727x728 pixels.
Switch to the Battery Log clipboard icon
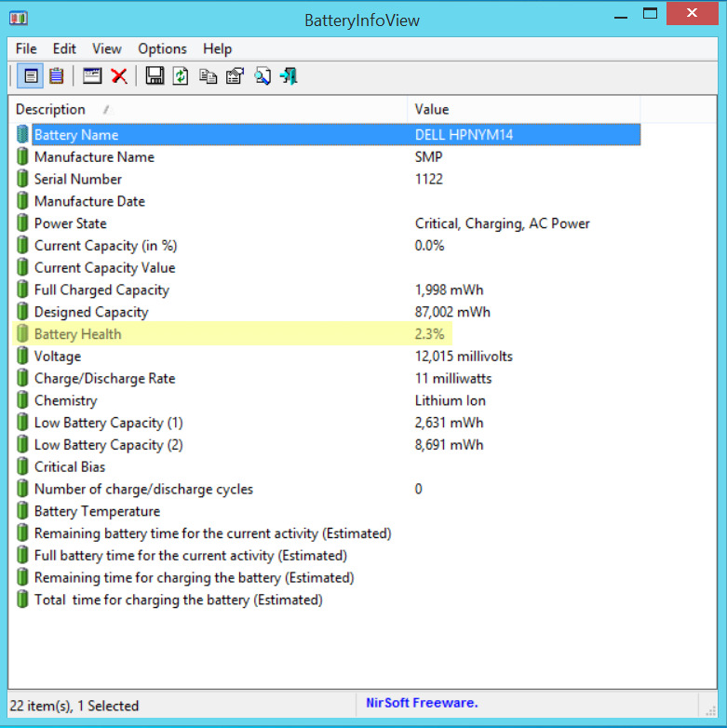pyautogui.click(x=57, y=75)
